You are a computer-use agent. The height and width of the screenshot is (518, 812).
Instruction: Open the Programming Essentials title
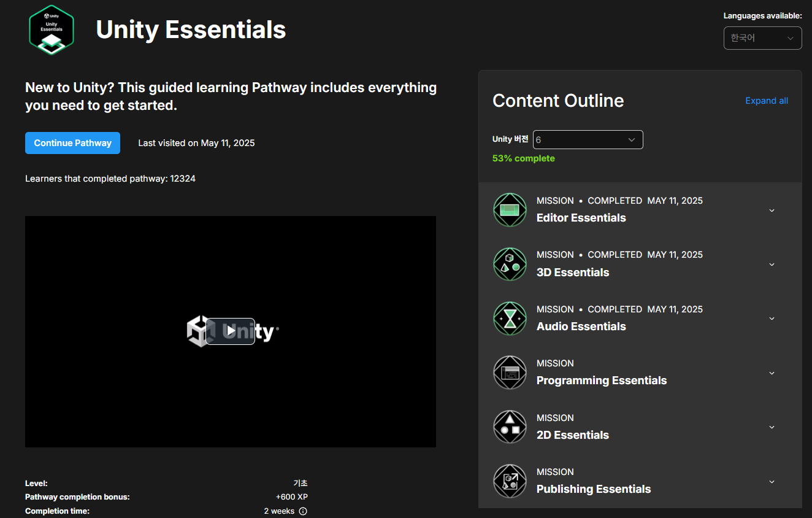point(601,381)
